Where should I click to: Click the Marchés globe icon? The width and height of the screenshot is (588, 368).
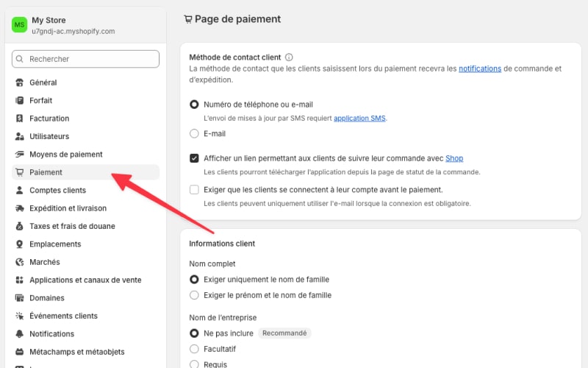click(x=20, y=262)
